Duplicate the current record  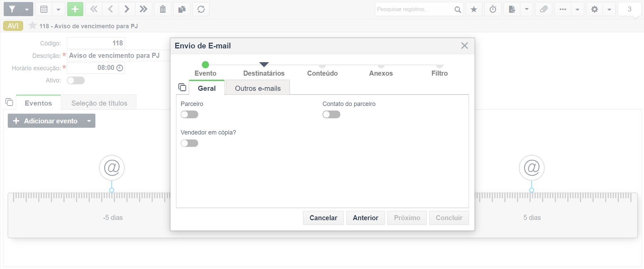pos(182,9)
